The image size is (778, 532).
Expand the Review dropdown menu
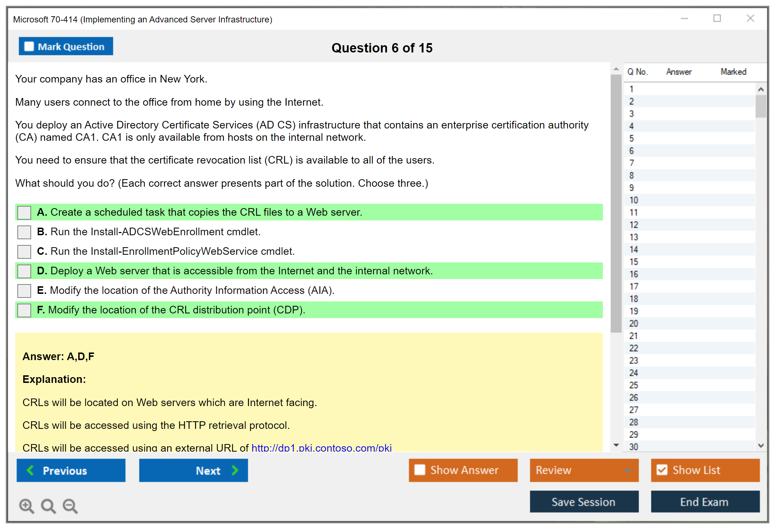coord(628,470)
